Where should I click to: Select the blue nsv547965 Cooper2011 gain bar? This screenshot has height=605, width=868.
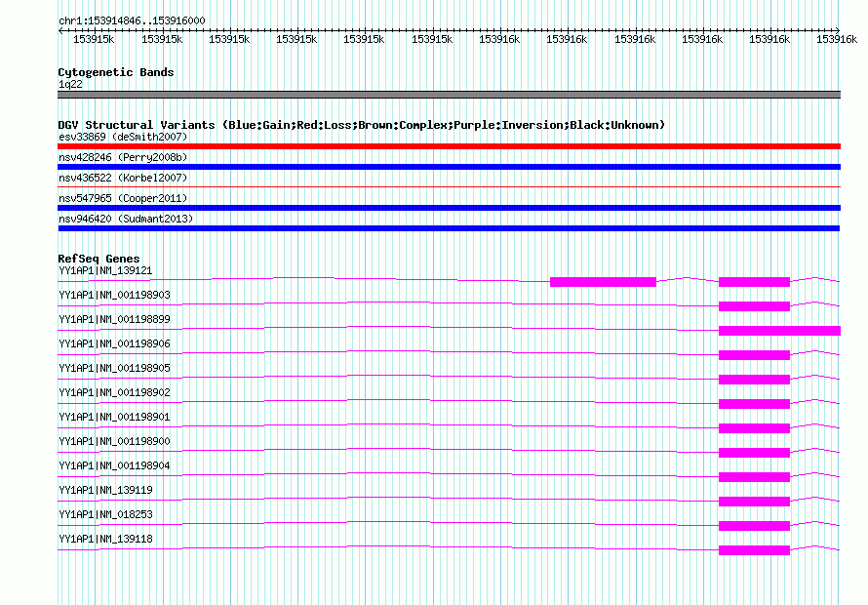(449, 208)
